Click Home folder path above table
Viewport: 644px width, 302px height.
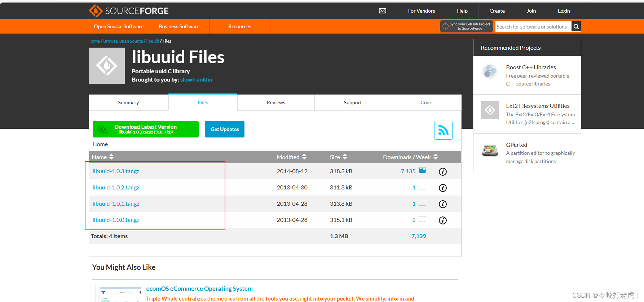pyautogui.click(x=100, y=144)
